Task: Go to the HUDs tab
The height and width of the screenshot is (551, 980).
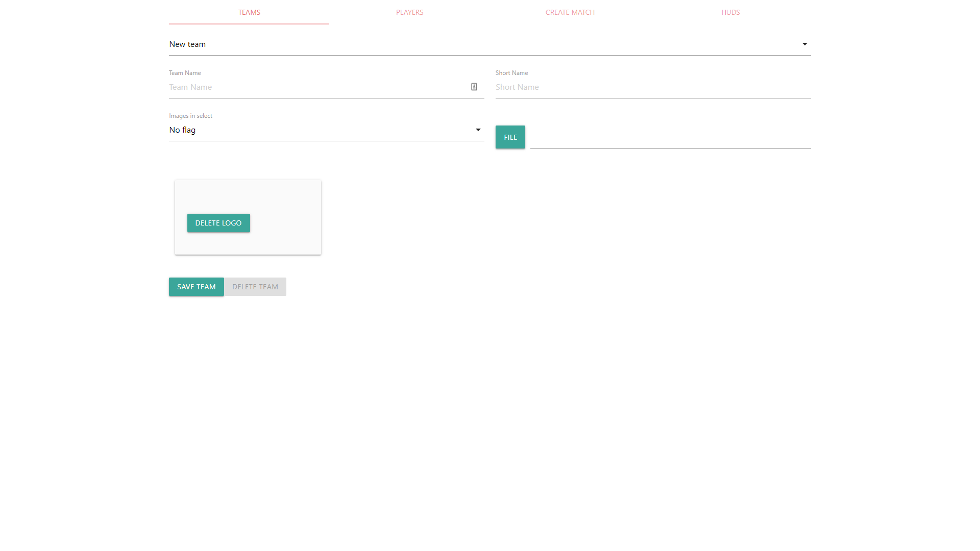Action: pyautogui.click(x=730, y=12)
